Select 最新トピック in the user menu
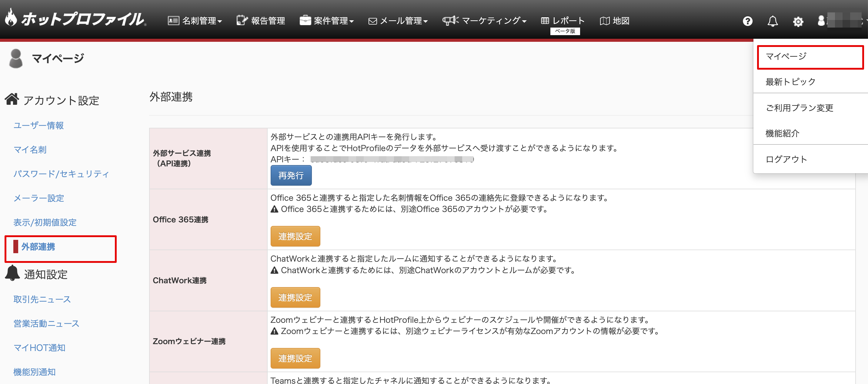 tap(790, 82)
